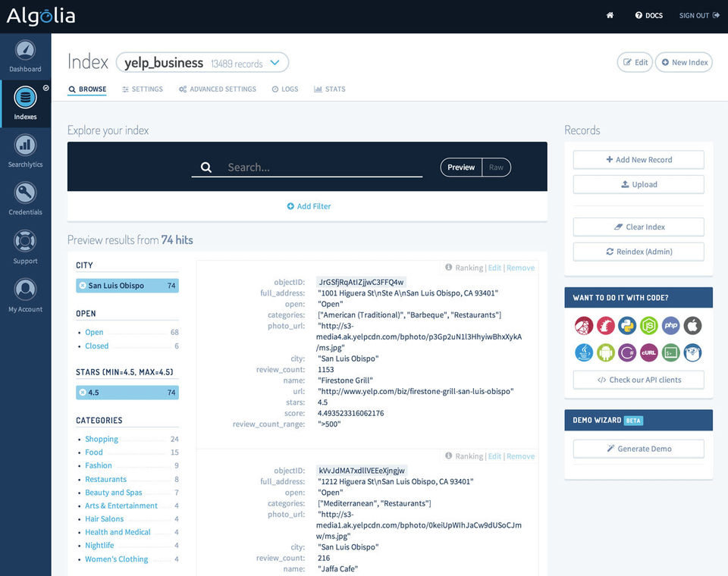Filter by Shopping category
Image resolution: width=728 pixels, height=576 pixels.
click(101, 439)
